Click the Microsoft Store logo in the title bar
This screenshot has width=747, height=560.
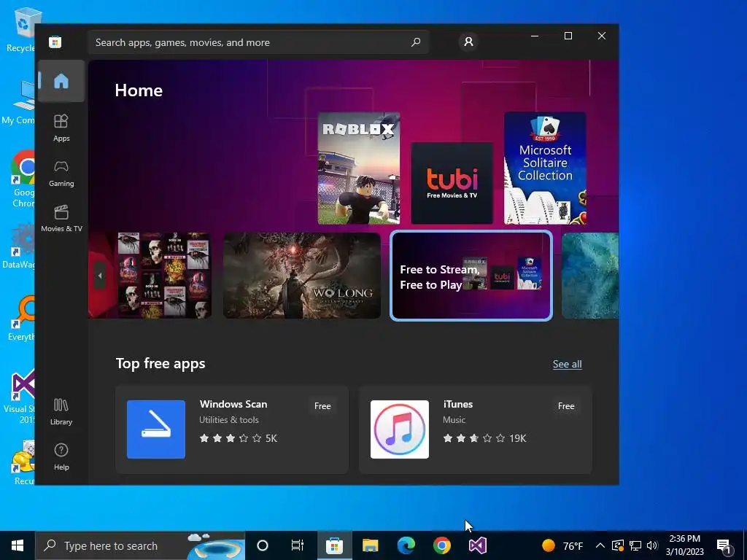(x=55, y=42)
